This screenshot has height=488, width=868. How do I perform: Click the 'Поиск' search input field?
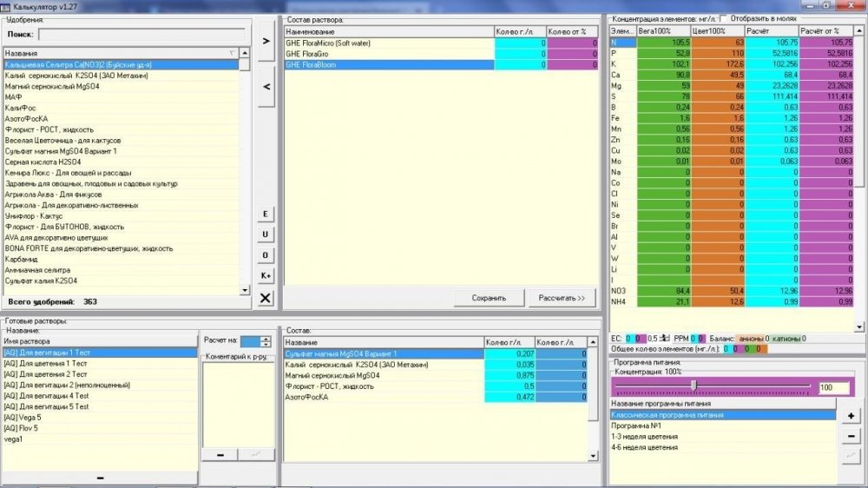(x=141, y=35)
